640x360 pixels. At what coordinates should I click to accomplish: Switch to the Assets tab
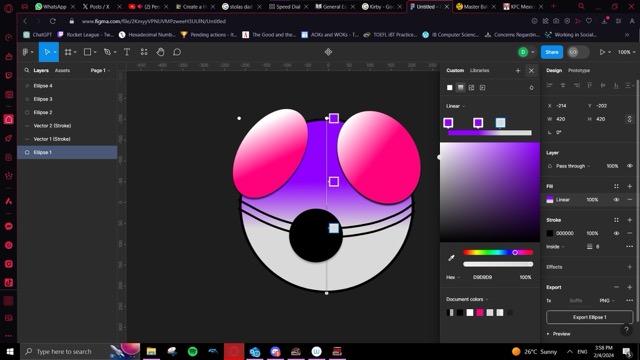[62, 70]
